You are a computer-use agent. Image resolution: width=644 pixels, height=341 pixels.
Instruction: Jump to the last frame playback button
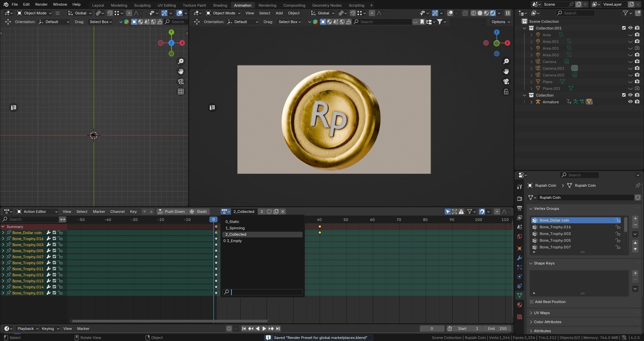pyautogui.click(x=278, y=329)
